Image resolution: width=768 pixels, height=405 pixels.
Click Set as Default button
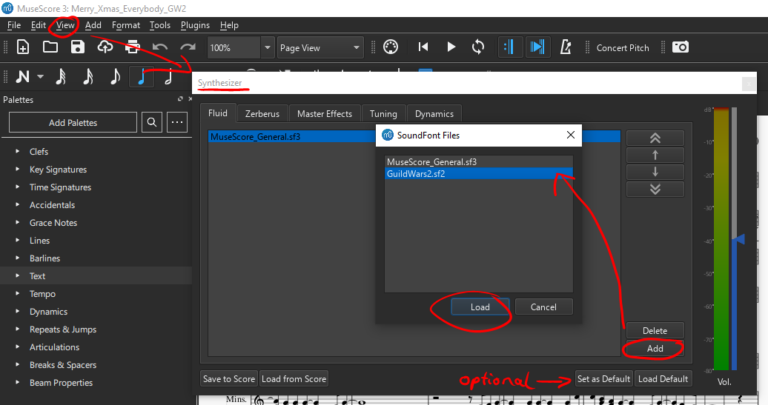point(603,379)
